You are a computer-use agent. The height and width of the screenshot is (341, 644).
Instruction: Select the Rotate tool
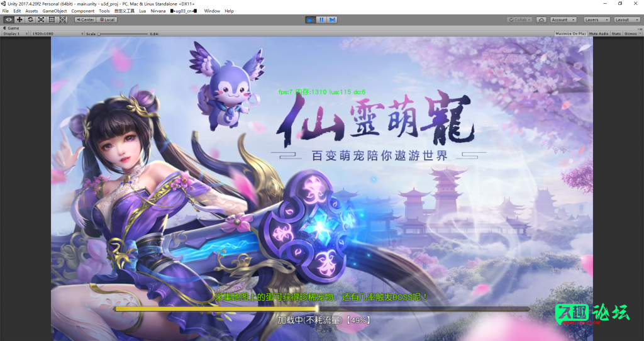point(30,20)
